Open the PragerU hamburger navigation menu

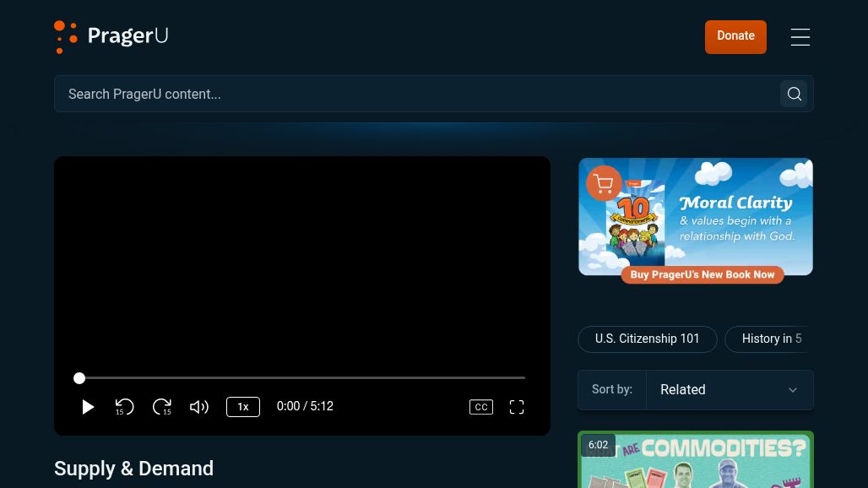800,37
